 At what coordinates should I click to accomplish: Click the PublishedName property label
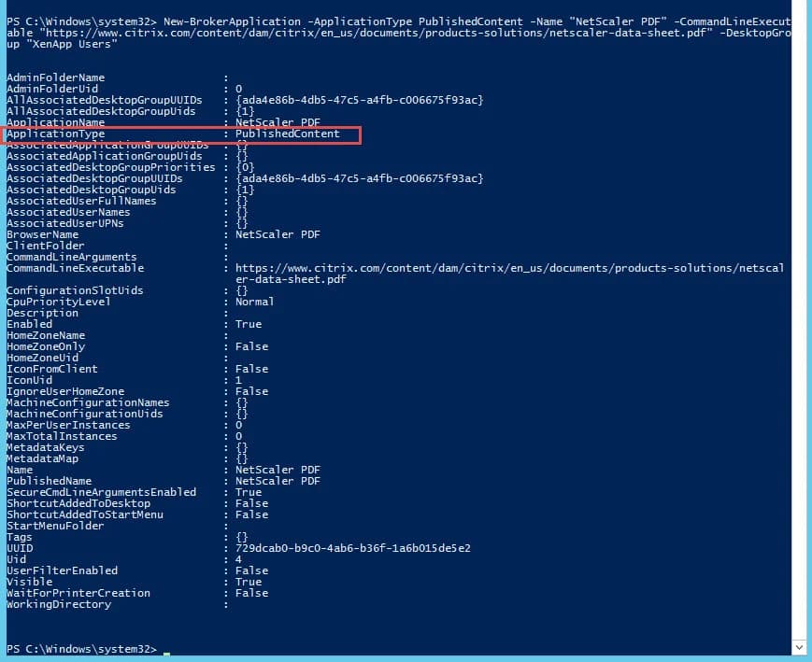pyautogui.click(x=49, y=482)
